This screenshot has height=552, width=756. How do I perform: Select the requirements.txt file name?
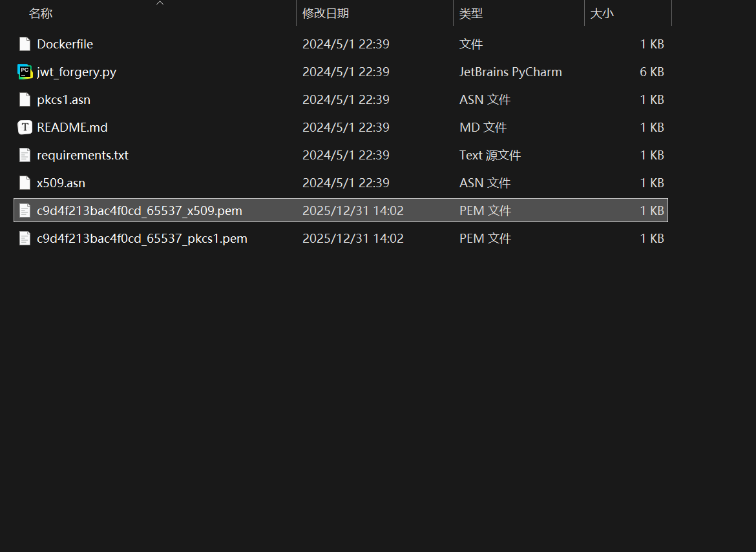[x=83, y=155]
